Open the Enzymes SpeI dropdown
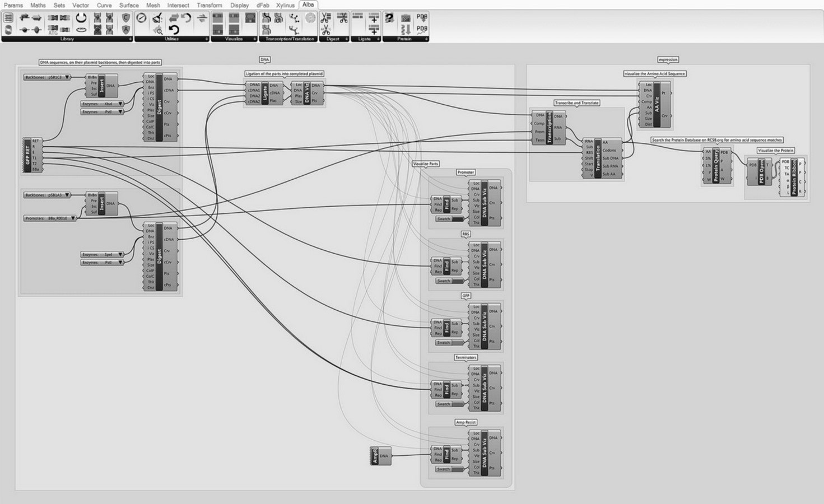824x504 pixels. pyautogui.click(x=102, y=255)
